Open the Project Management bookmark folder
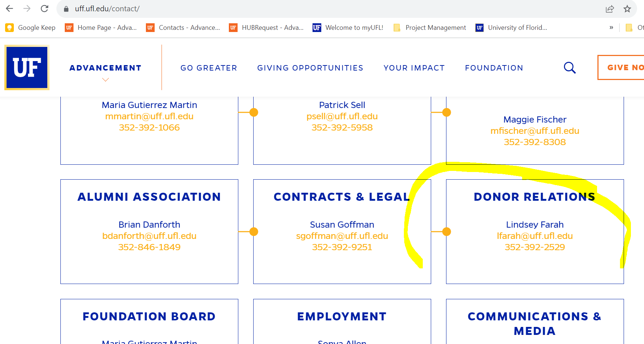 [430, 28]
